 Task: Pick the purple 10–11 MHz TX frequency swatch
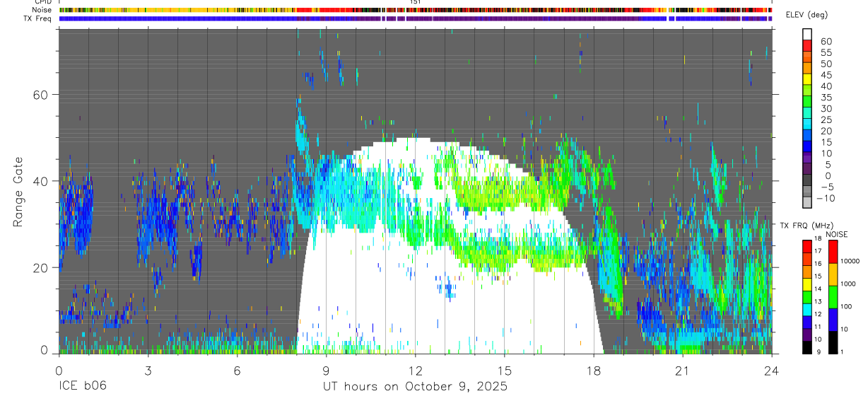(807, 335)
